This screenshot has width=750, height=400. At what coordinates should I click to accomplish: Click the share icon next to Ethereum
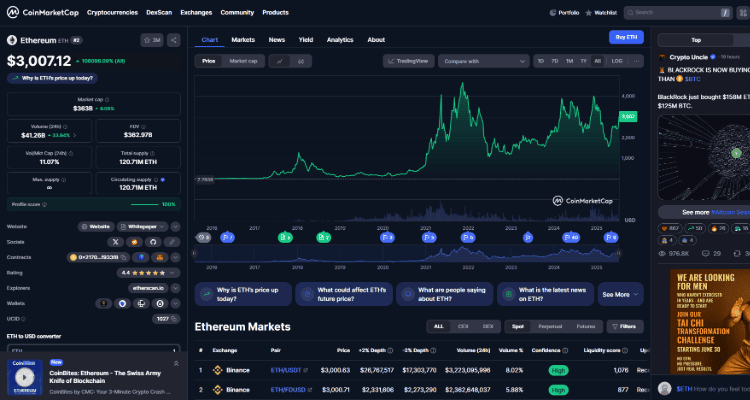(174, 40)
